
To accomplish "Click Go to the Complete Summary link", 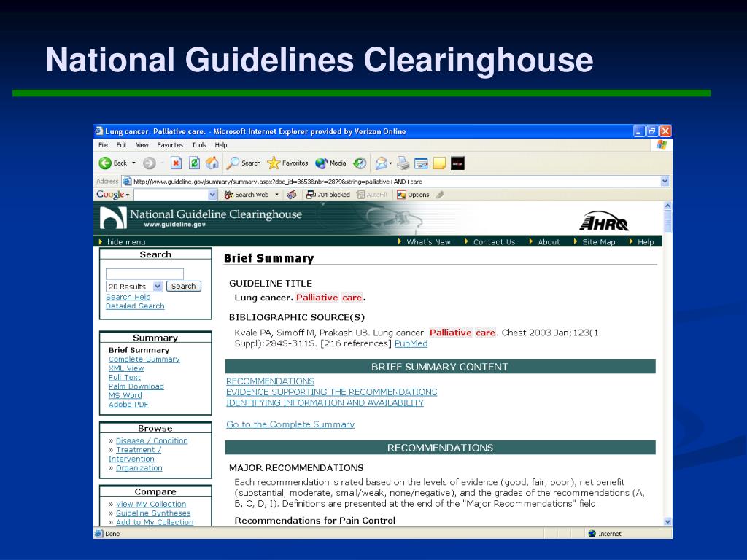I will (290, 424).
